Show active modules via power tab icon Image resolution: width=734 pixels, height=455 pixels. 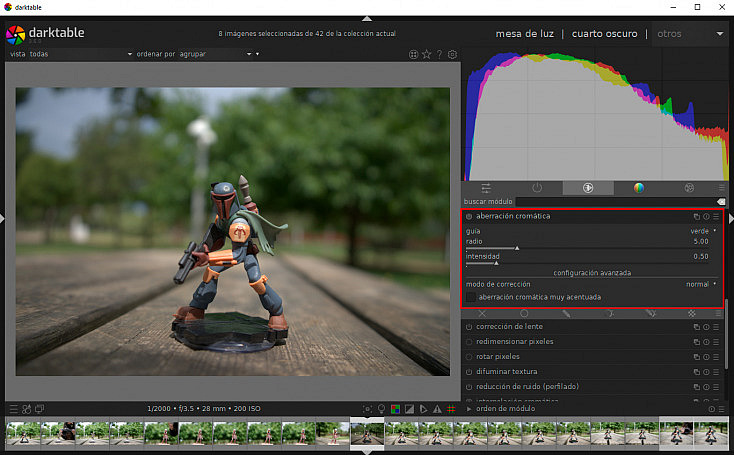[537, 188]
